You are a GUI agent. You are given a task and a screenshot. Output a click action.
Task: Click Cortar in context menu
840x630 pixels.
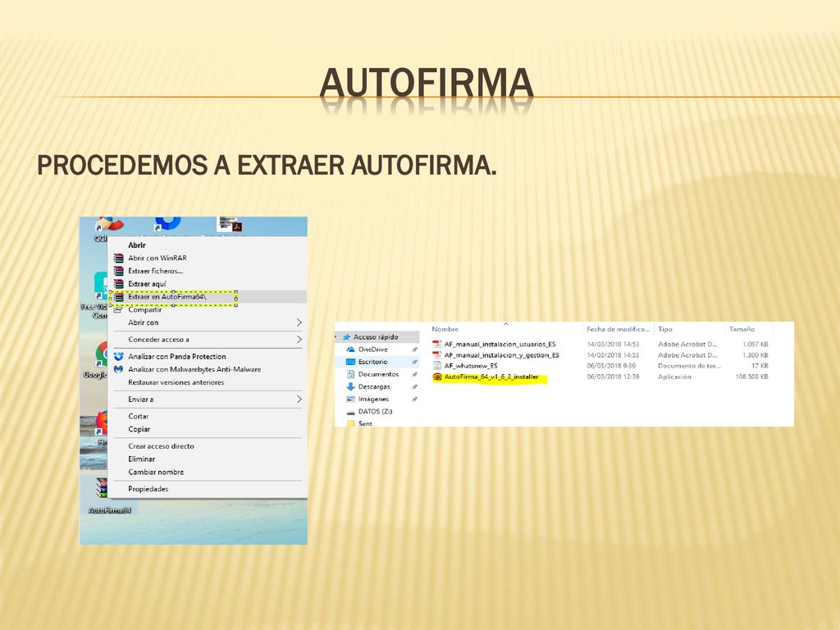click(x=138, y=416)
